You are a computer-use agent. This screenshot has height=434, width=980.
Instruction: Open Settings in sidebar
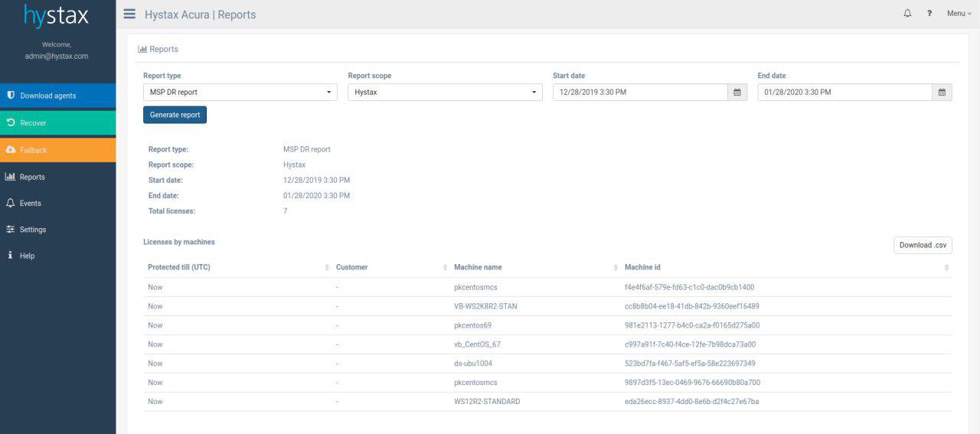58,230
